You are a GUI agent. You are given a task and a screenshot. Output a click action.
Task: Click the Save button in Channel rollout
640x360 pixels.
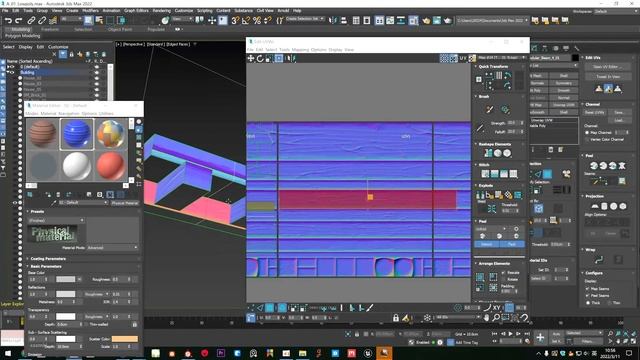coord(619,112)
